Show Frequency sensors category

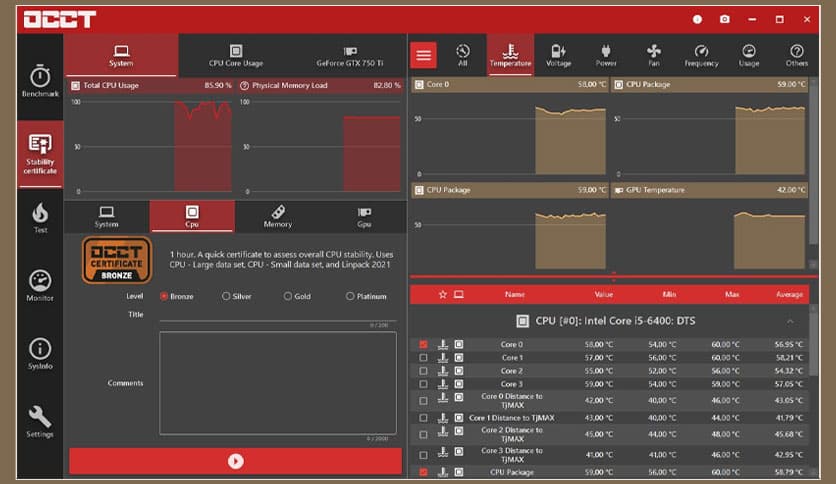point(701,55)
